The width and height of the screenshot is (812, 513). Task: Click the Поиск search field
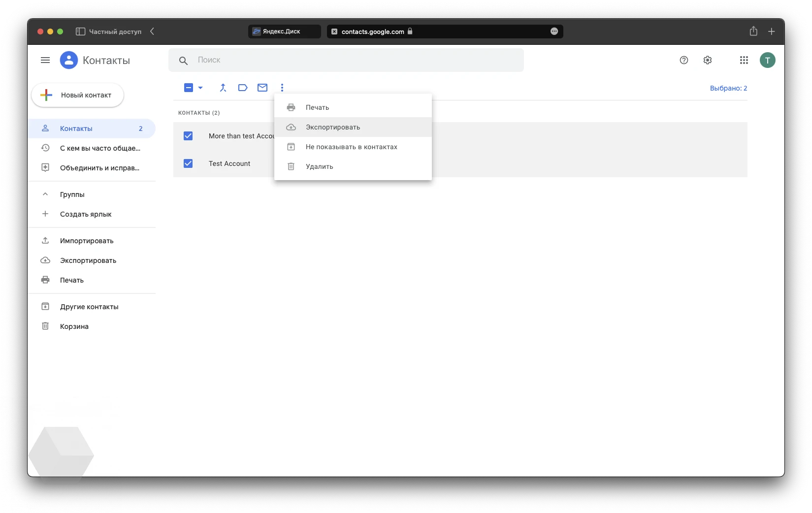355,60
